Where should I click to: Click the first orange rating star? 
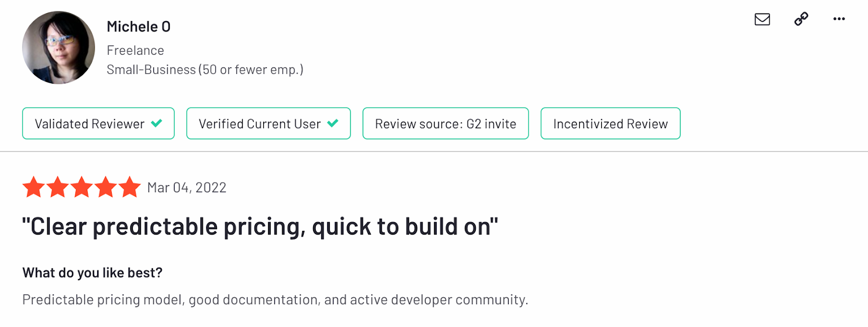coord(34,187)
